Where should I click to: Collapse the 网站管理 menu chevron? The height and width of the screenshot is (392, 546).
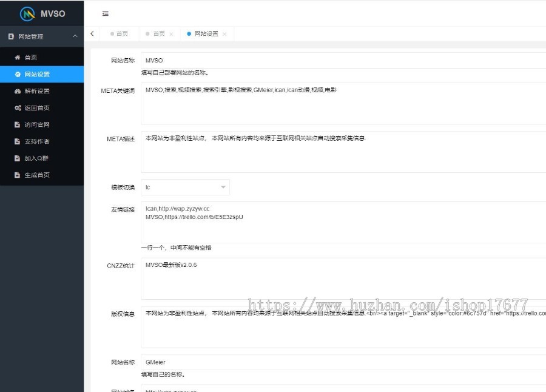point(75,36)
